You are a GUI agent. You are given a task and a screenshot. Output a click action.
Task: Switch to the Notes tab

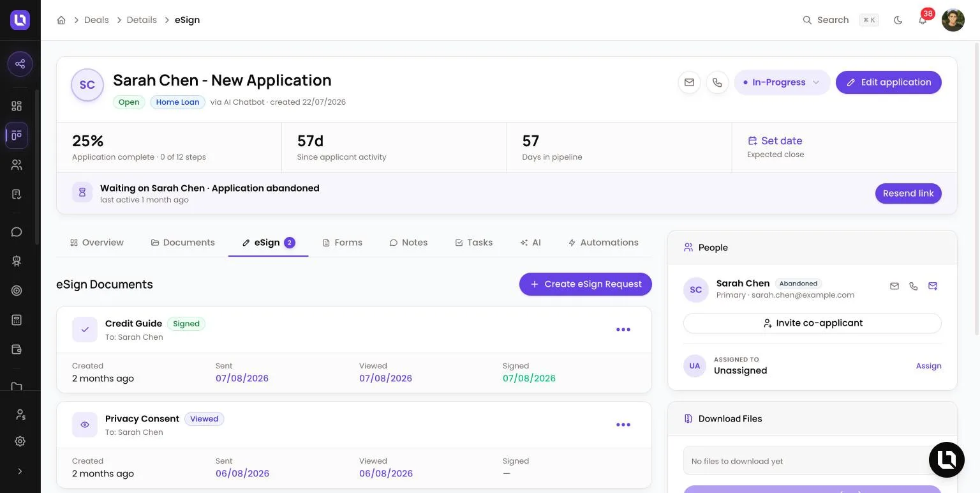click(x=408, y=243)
